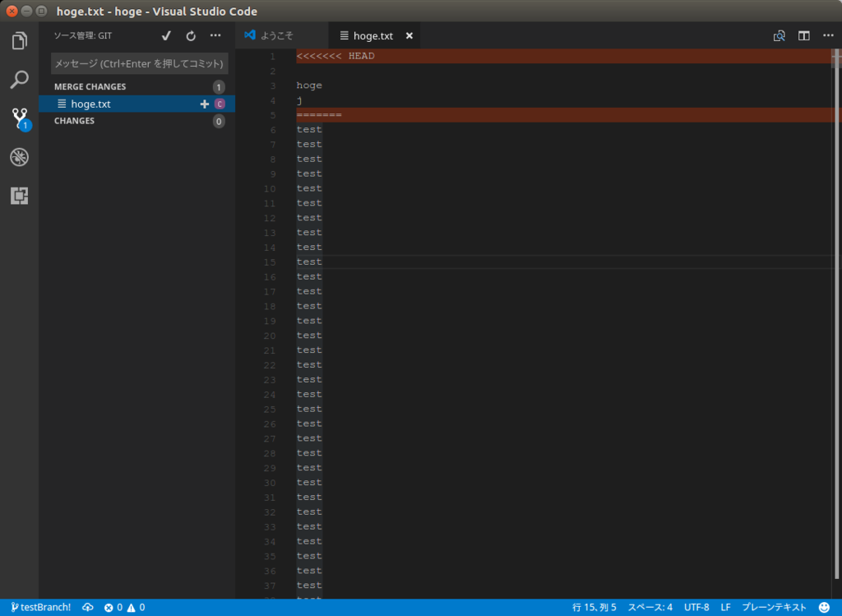Click line number 25 in gutter
The height and width of the screenshot is (616, 842).
click(x=270, y=410)
